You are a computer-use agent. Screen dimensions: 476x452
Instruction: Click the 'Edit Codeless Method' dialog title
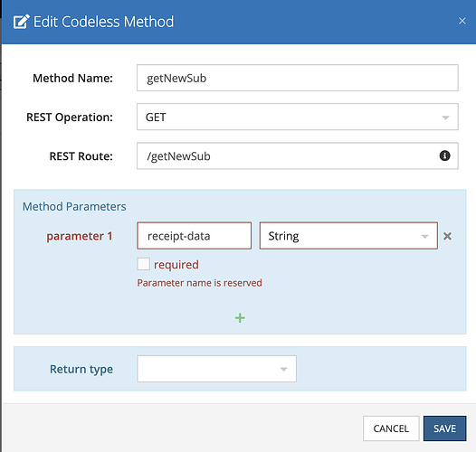coord(103,22)
